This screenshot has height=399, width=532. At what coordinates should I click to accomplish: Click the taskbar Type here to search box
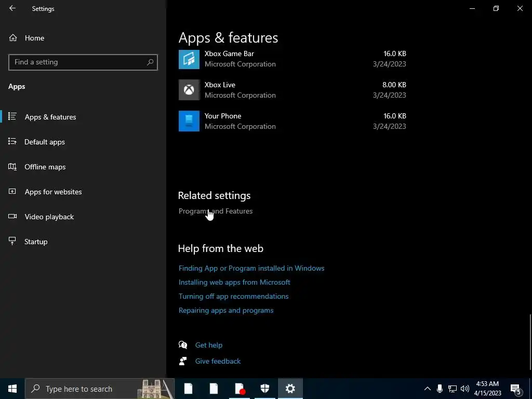100,389
